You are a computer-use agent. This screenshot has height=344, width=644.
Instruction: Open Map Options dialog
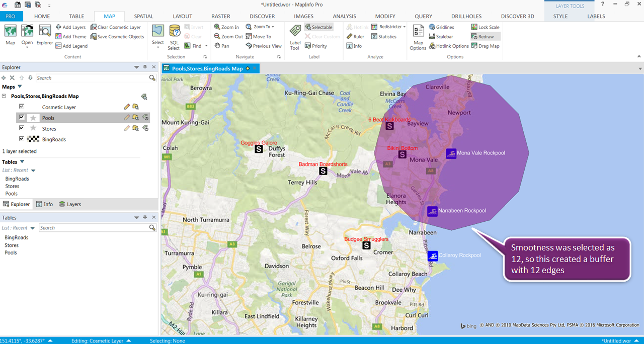[418, 37]
